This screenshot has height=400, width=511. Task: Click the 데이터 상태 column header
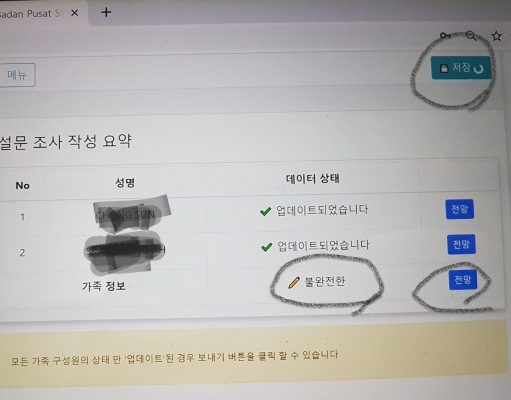coord(313,179)
